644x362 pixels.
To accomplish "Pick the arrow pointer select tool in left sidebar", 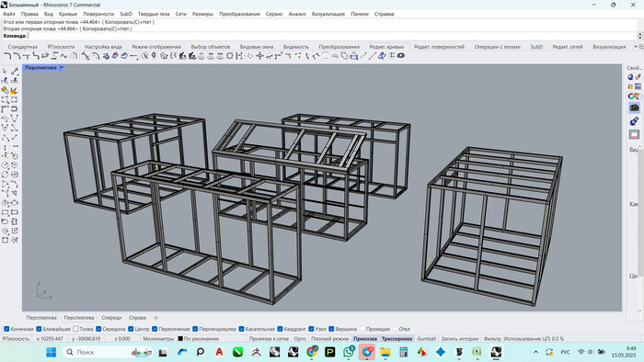I will pyautogui.click(x=5, y=72).
